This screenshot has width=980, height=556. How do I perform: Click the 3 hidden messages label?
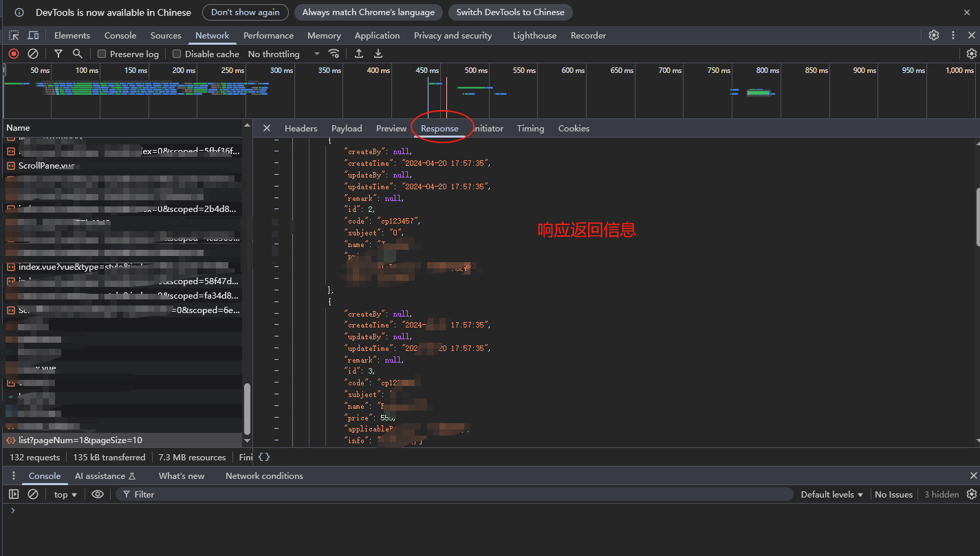pyautogui.click(x=941, y=494)
